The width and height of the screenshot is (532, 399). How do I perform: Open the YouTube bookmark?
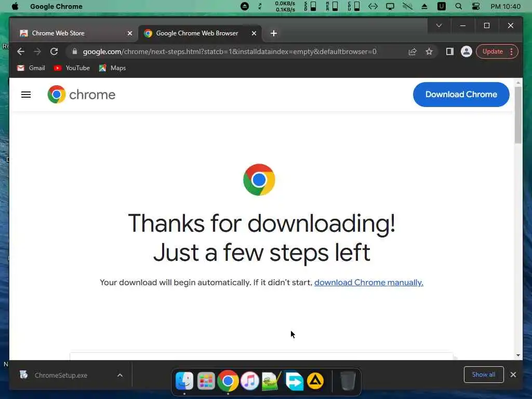[x=72, y=68]
